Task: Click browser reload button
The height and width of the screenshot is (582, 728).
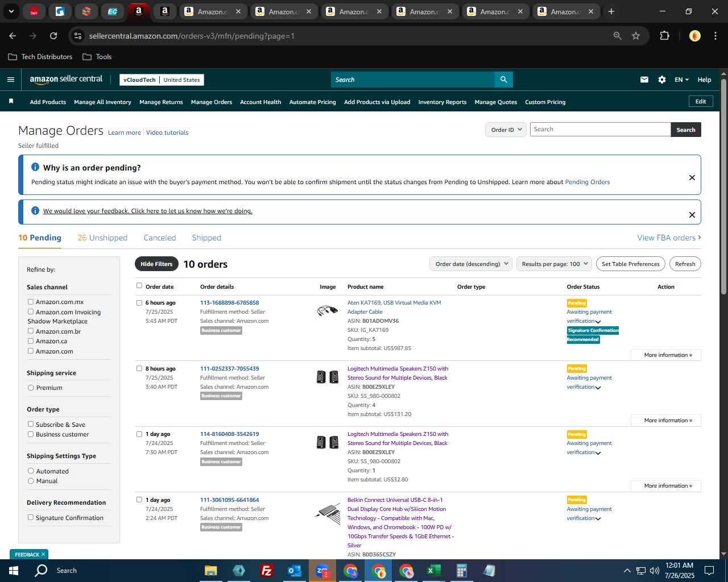Action: (53, 36)
